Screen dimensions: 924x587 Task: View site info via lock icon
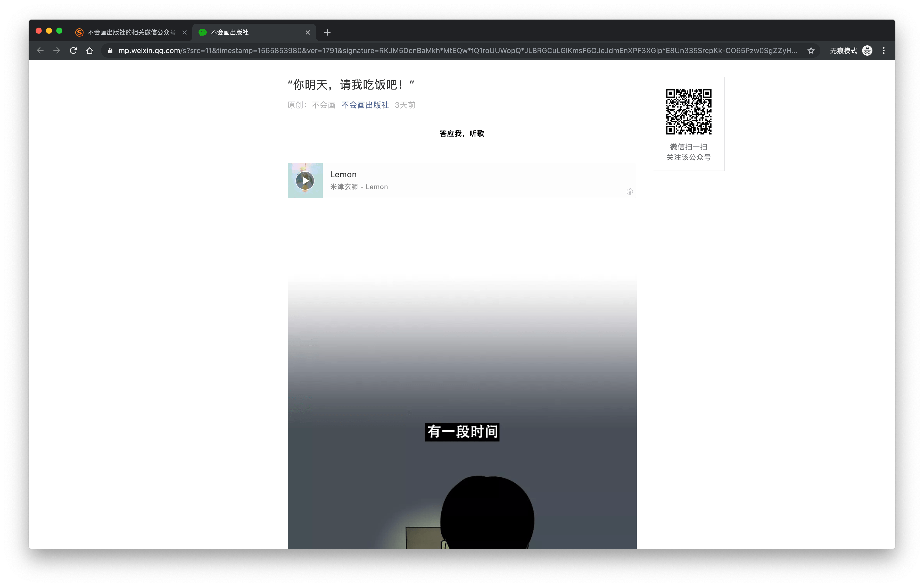point(111,51)
